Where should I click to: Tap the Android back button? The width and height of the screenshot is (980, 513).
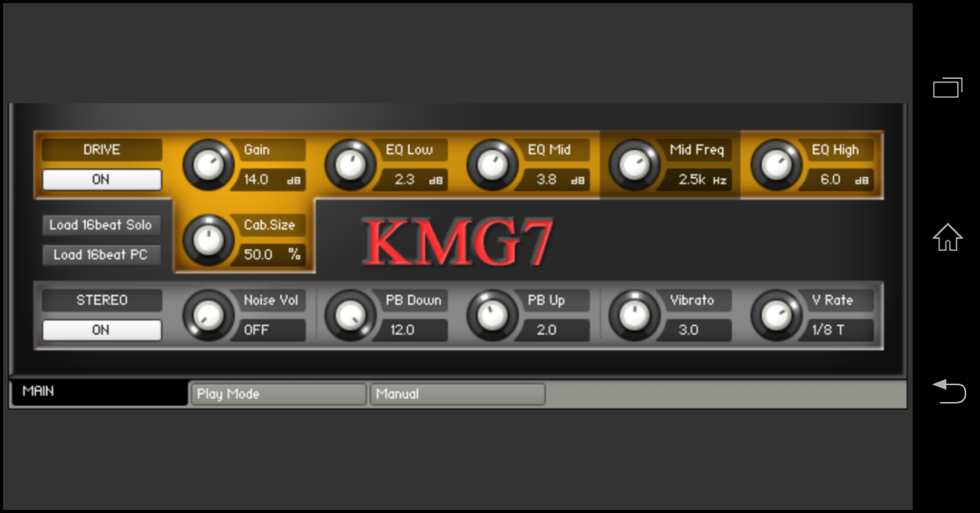click(x=949, y=390)
